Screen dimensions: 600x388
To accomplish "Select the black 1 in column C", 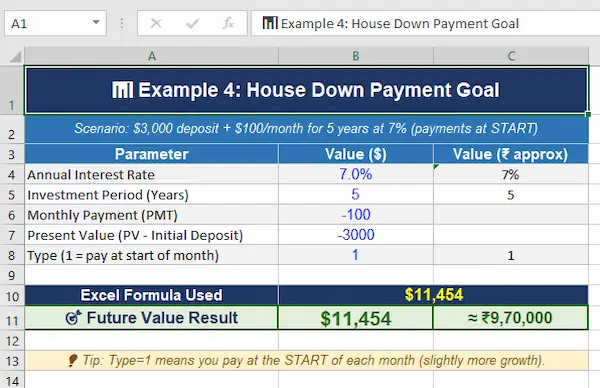I will point(511,255).
